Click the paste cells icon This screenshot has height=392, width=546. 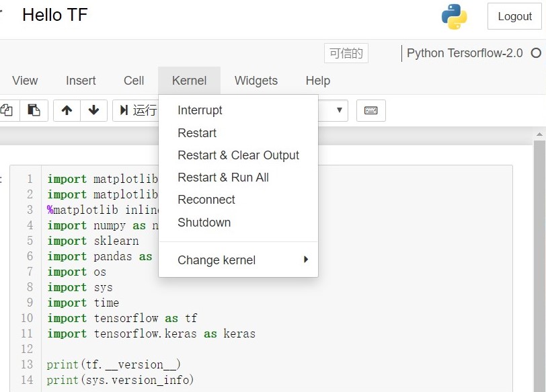tap(34, 110)
